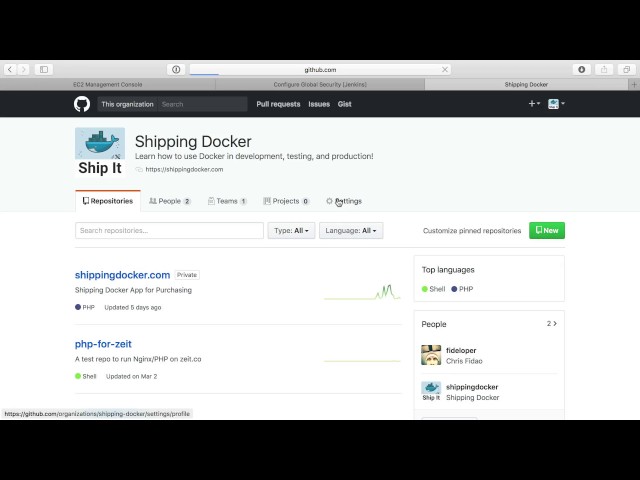Image resolution: width=640 pixels, height=480 pixels.
Task: Click the shippingdocker.com activity graph
Action: click(362, 292)
